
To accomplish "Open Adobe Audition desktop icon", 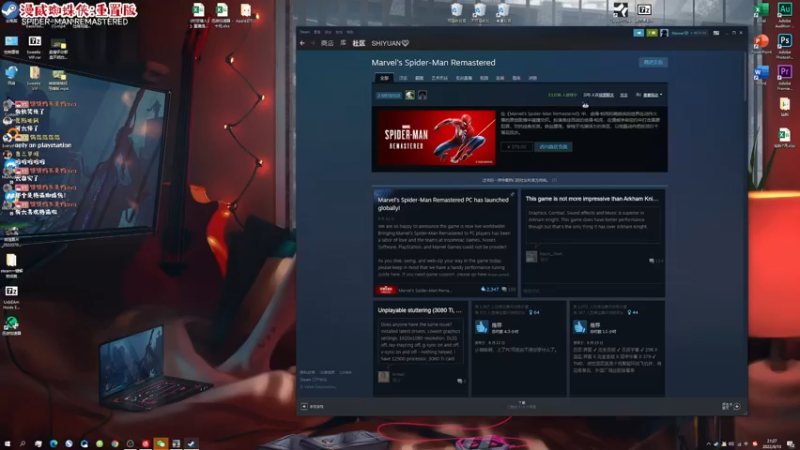I will click(x=784, y=10).
